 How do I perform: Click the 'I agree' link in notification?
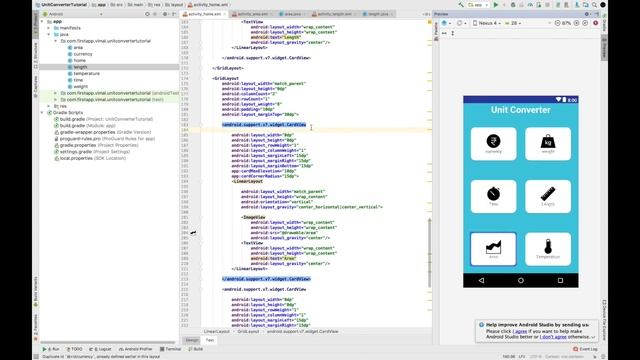pos(520,331)
